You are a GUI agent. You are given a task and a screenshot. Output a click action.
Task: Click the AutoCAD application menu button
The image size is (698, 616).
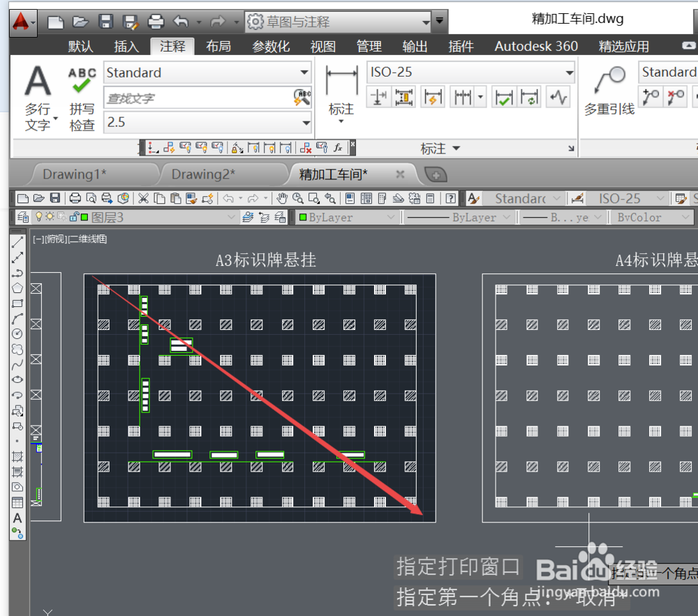pyautogui.click(x=23, y=23)
